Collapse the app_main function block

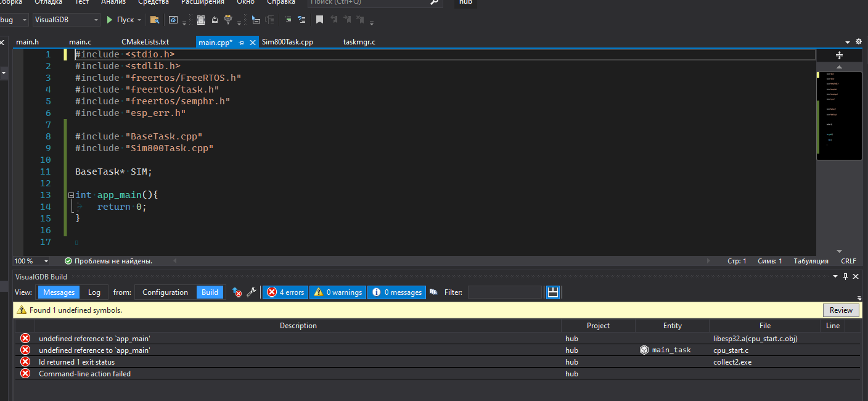pyautogui.click(x=71, y=195)
